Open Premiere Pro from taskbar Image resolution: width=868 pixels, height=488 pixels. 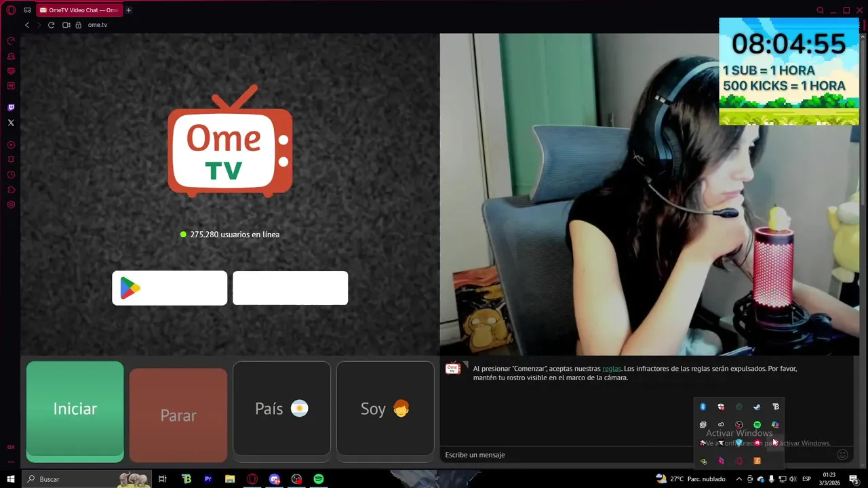click(208, 479)
